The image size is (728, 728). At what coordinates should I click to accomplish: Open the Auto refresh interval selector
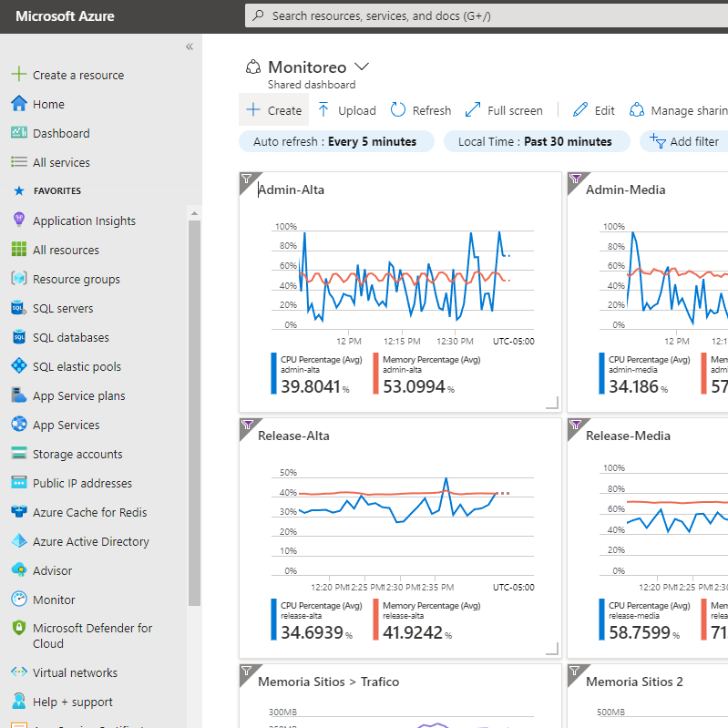[334, 141]
